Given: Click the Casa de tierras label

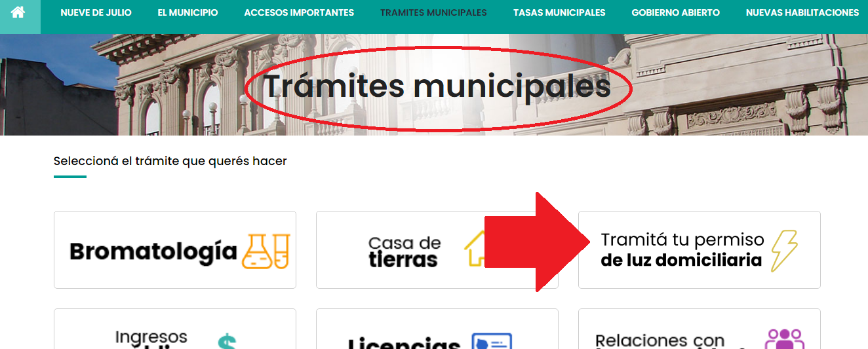Looking at the screenshot, I should [x=404, y=251].
